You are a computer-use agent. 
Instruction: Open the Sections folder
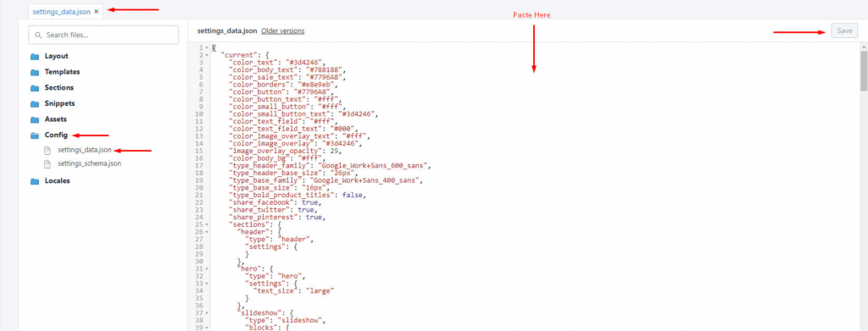click(58, 87)
